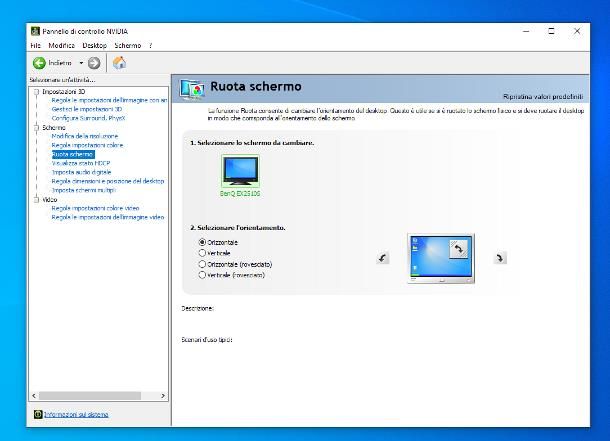Click the Indietro label
This screenshot has width=610, height=441.
[60, 63]
